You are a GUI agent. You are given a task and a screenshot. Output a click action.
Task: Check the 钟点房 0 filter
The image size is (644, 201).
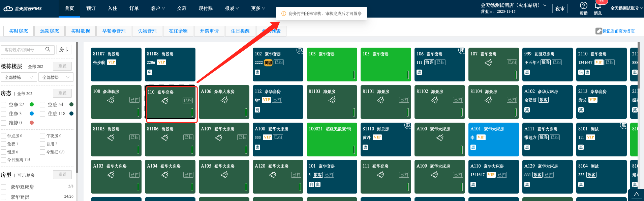coord(3,136)
